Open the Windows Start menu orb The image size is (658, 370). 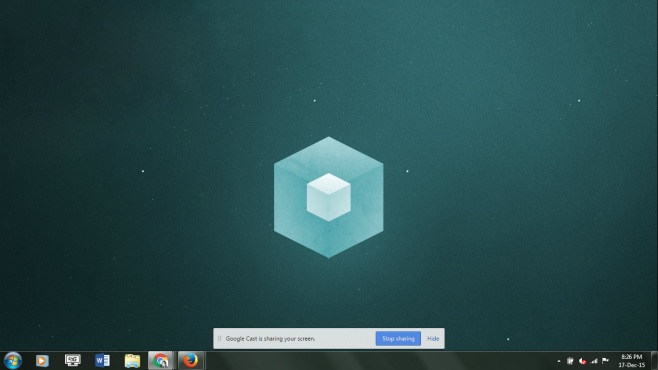click(13, 361)
